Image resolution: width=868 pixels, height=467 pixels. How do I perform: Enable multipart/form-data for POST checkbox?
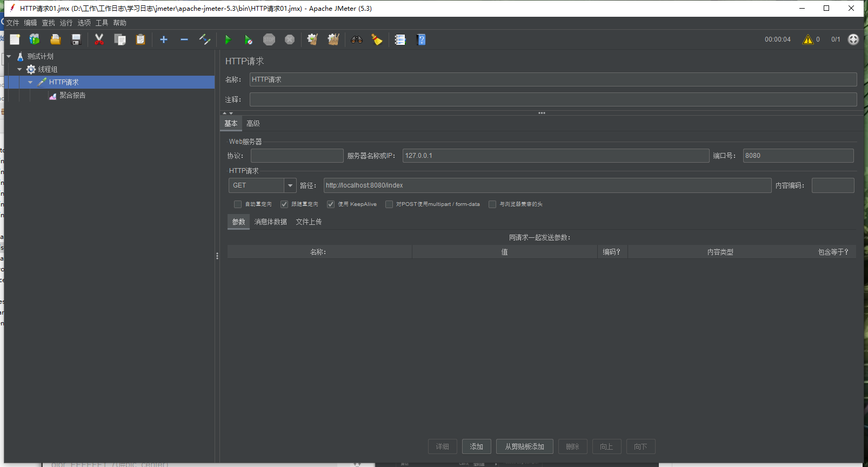(x=389, y=204)
